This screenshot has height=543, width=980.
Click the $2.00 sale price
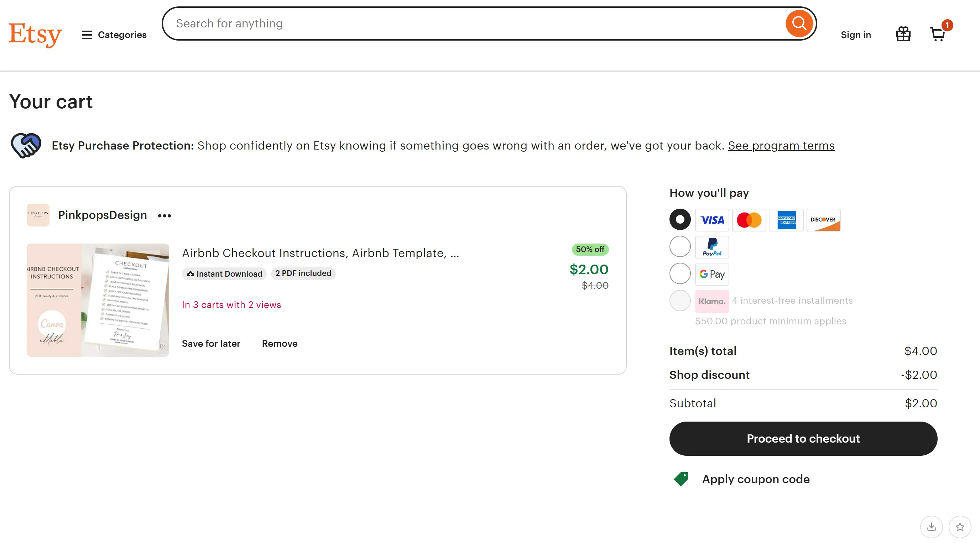(x=589, y=270)
